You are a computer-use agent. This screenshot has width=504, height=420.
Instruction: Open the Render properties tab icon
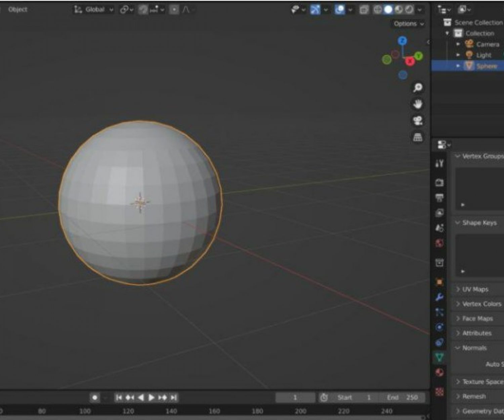point(439,182)
